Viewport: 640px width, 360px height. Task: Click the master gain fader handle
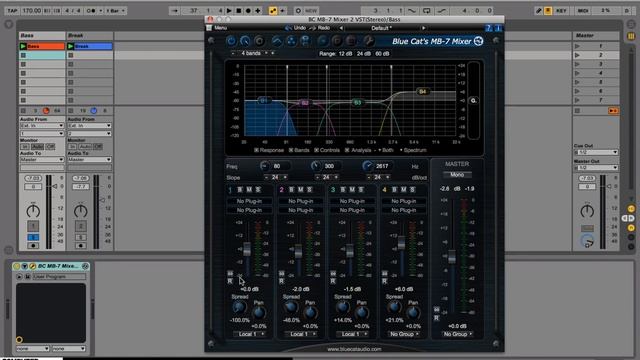(x=452, y=257)
